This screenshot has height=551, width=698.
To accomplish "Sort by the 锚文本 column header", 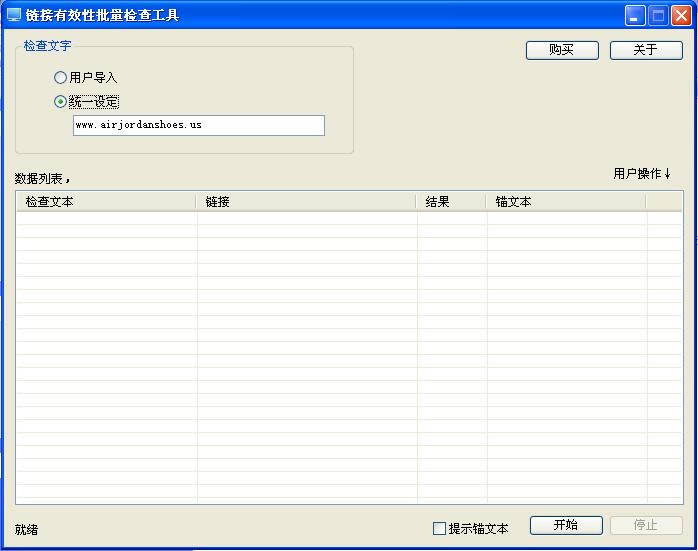I will coord(566,202).
